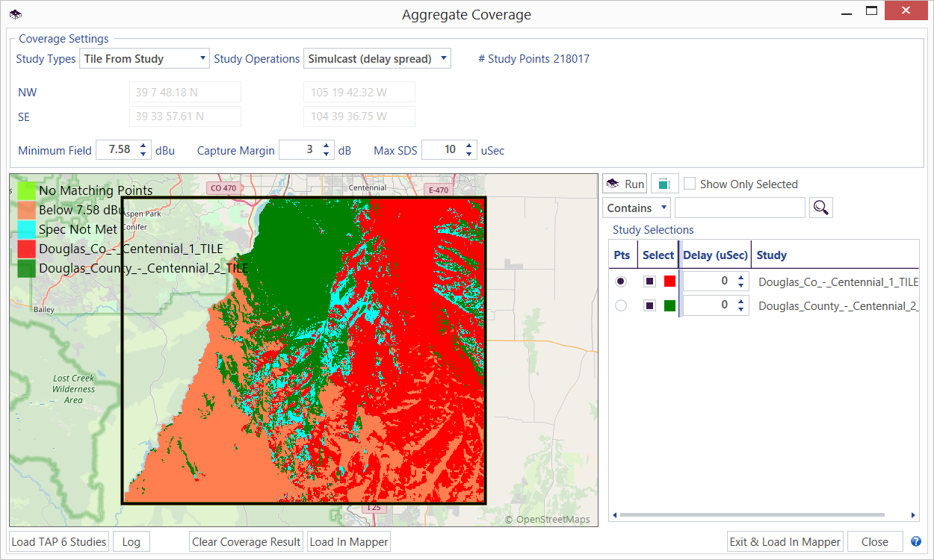Open the Contains filter dropdown
This screenshot has height=560, width=934.
pyautogui.click(x=637, y=208)
